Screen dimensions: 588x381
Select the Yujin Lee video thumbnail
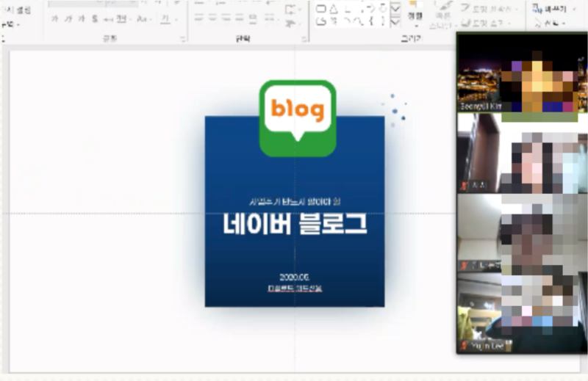[x=522, y=313]
